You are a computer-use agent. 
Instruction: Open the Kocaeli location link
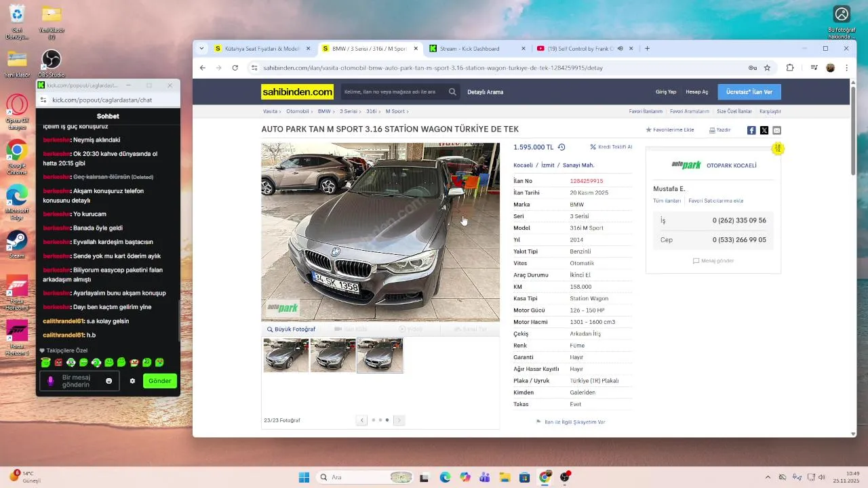pyautogui.click(x=523, y=165)
